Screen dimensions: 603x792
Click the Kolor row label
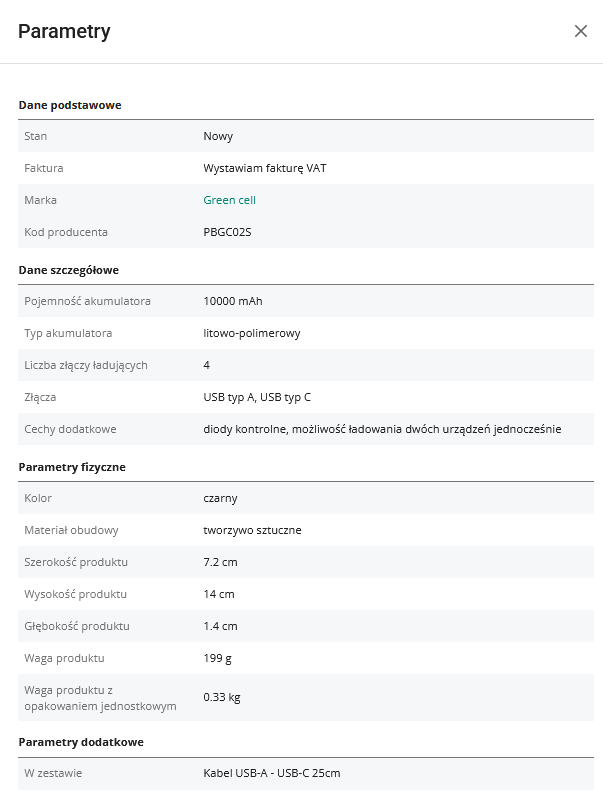(x=38, y=498)
